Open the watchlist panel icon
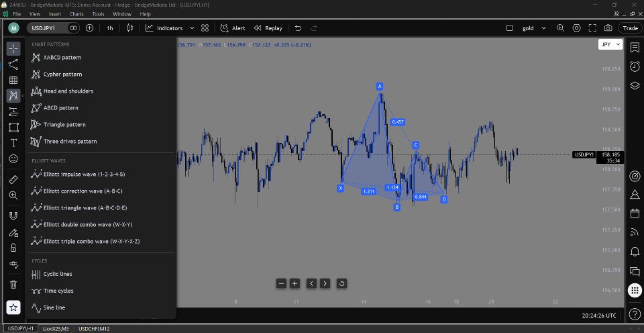The width and height of the screenshot is (644, 333). 635,47
